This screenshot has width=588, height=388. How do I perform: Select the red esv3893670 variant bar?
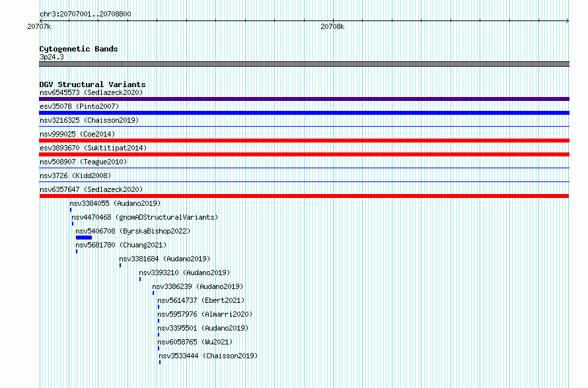(x=304, y=154)
